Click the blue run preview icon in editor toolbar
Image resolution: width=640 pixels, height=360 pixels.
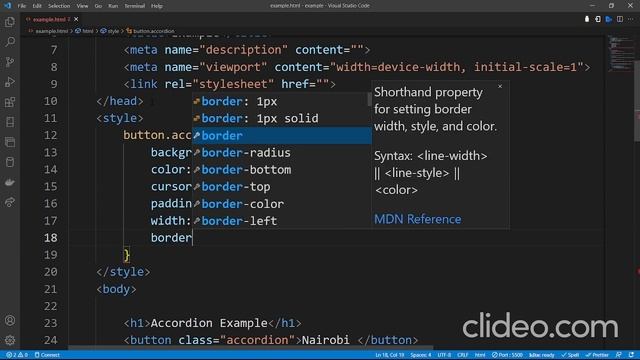point(609,19)
